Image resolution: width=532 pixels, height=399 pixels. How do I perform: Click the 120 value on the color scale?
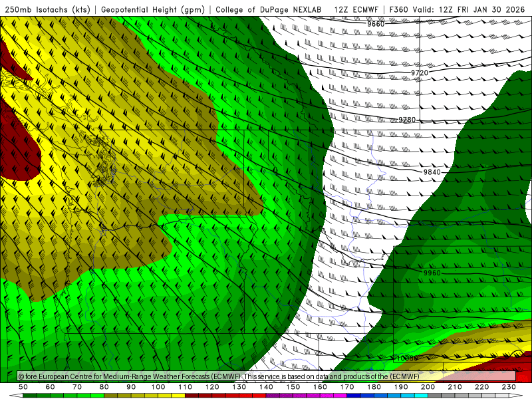pos(212,387)
